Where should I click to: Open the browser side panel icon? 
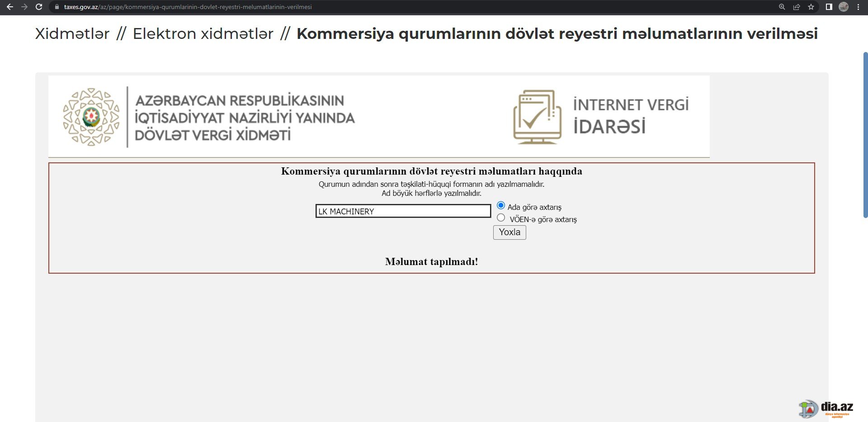click(829, 7)
